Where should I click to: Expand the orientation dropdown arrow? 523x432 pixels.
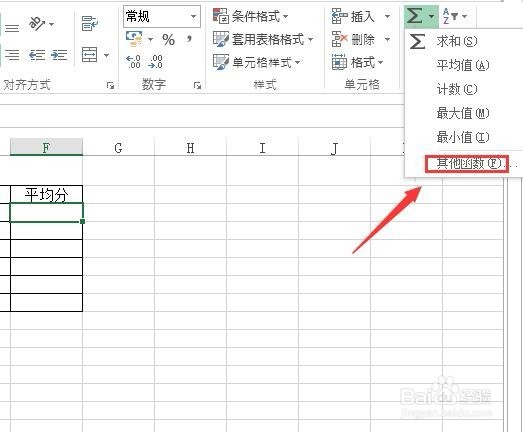tap(51, 24)
